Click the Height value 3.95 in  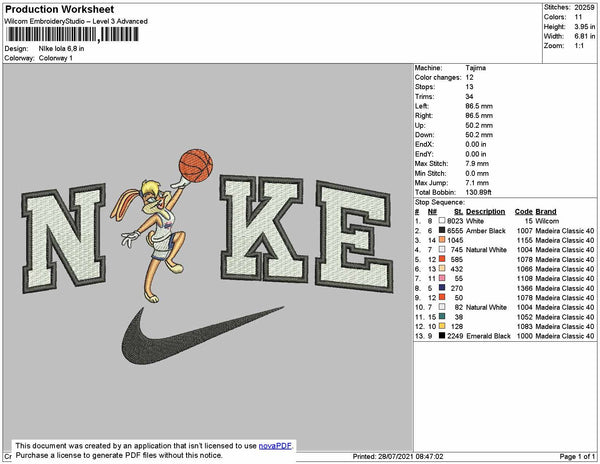(x=584, y=27)
